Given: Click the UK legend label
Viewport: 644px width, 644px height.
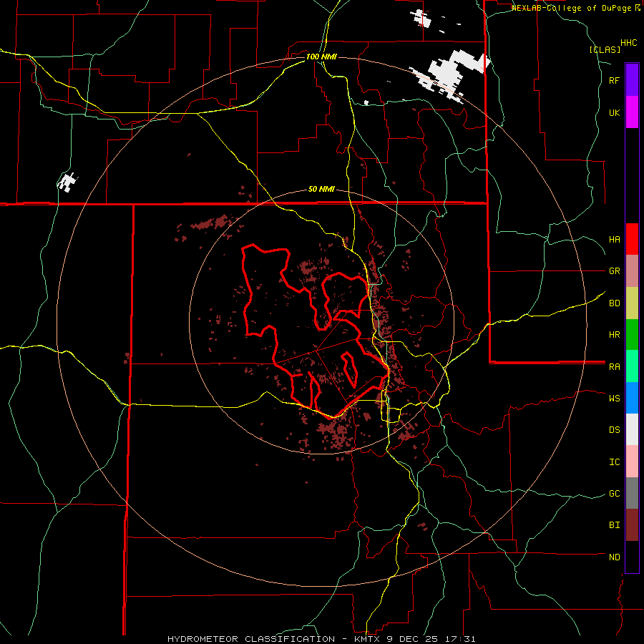Looking at the screenshot, I should [x=614, y=112].
